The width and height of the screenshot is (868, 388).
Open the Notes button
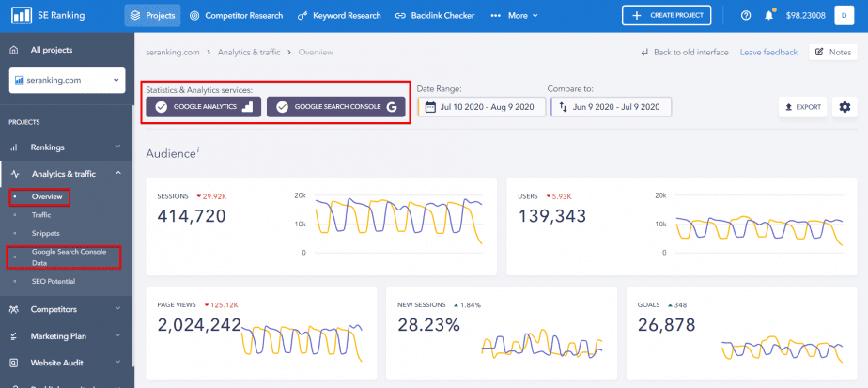point(833,52)
